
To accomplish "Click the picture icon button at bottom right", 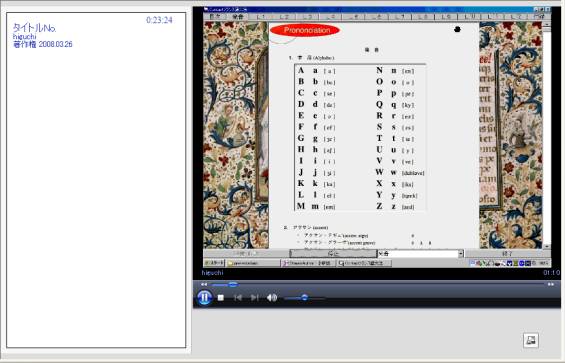I will [531, 340].
